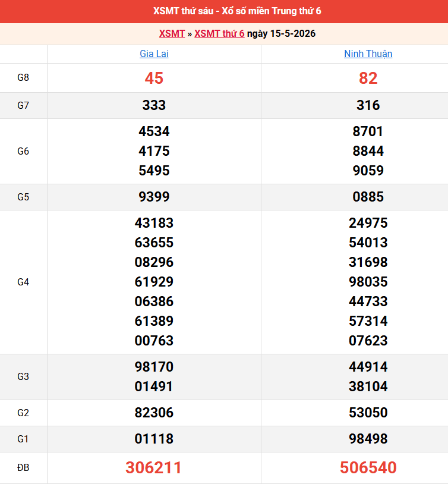
Task: Select Ninh Thuận G1 number 98498
Action: 368,439
